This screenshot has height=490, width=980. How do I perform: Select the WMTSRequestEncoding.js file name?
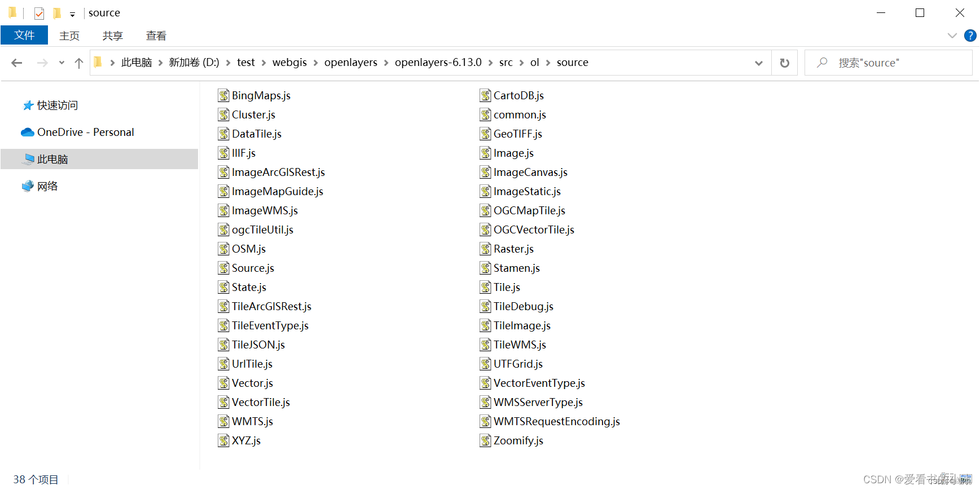tap(557, 422)
